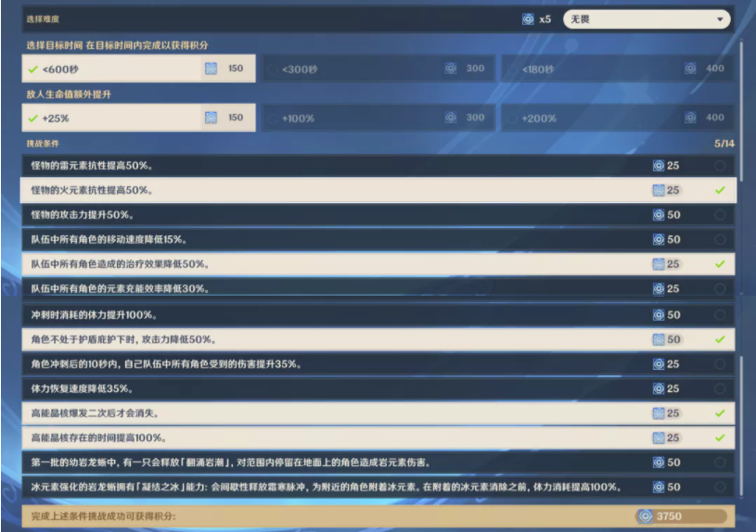
Task: Click points icon in 高能晶核存在的时间 row
Action: (659, 438)
